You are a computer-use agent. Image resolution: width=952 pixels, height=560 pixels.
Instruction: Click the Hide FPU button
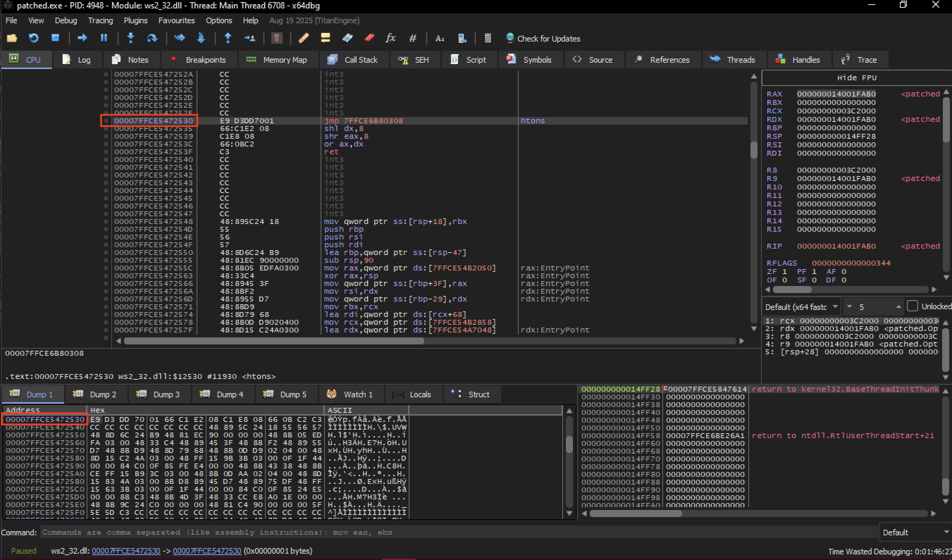(x=856, y=77)
